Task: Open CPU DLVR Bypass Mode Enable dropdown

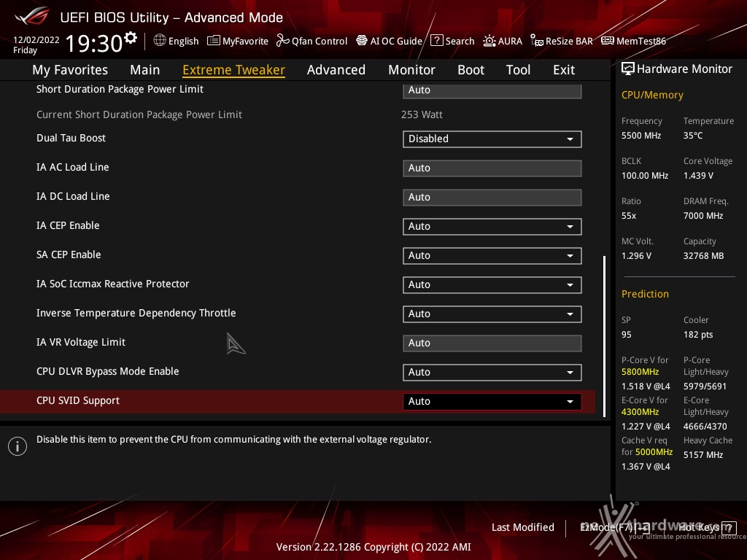Action: (x=492, y=373)
